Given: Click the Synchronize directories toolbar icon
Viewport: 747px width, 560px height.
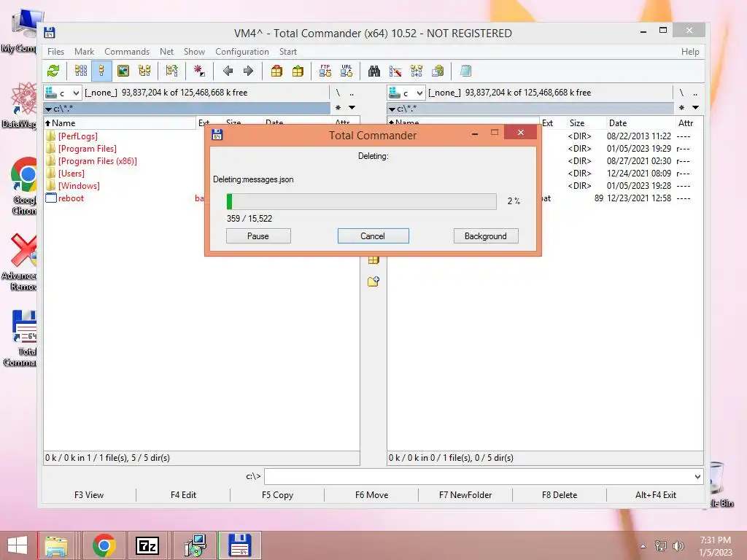Looking at the screenshot, I should [417, 71].
